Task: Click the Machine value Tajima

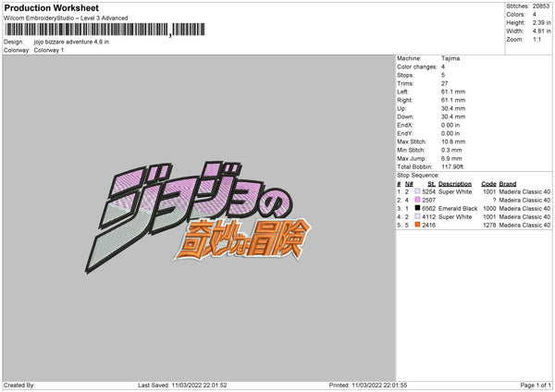Action: click(x=450, y=58)
